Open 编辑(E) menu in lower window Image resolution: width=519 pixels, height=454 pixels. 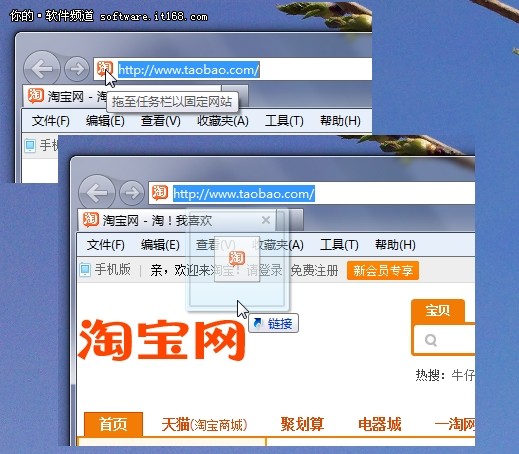click(x=160, y=245)
